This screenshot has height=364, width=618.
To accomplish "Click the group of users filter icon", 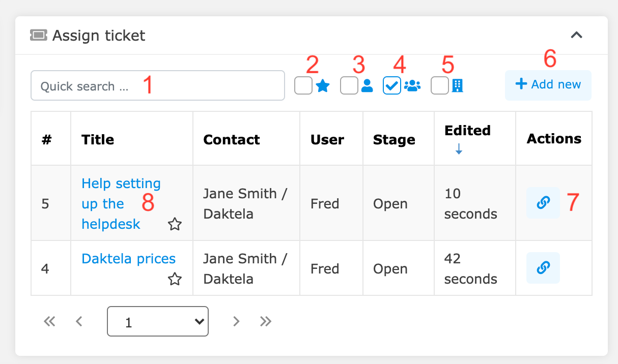I will (412, 85).
